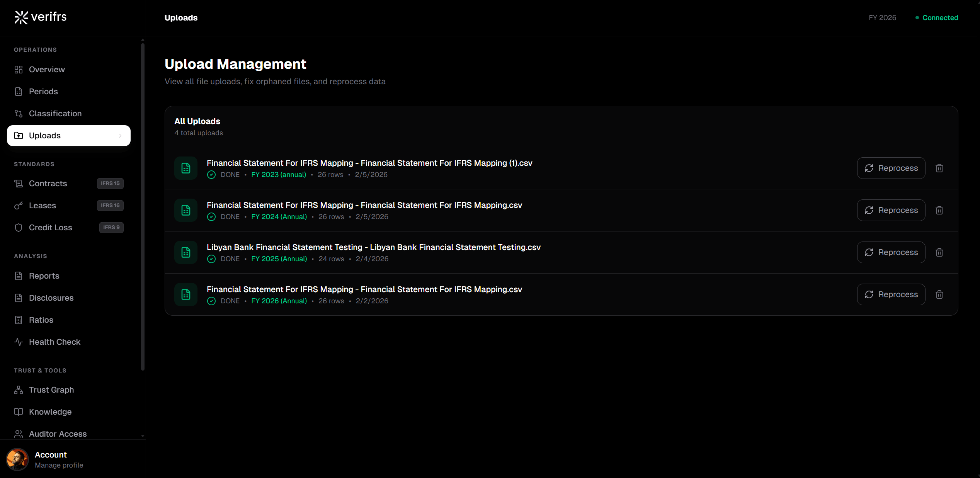The width and height of the screenshot is (980, 478).
Task: Click the Trust Graph network icon
Action: pyautogui.click(x=19, y=390)
